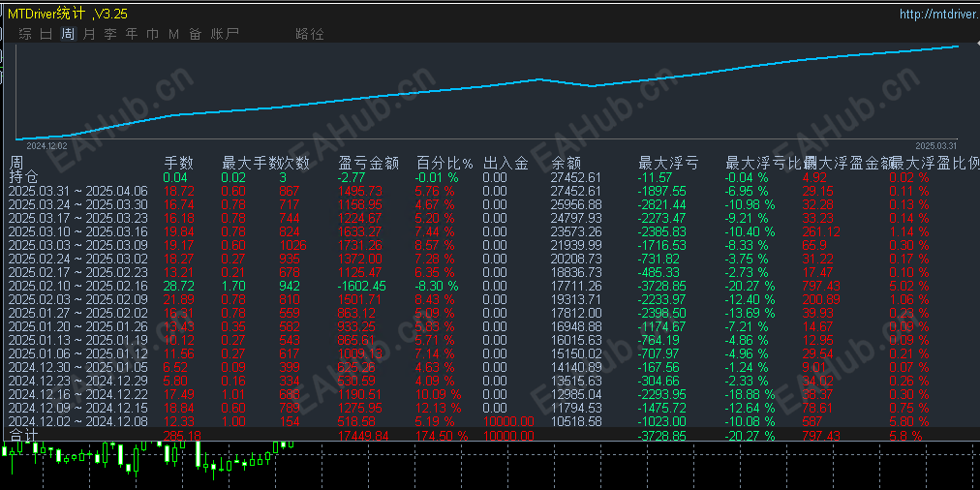The width and height of the screenshot is (980, 490).
Task: Click the 合计 totals row label
Action: point(24,435)
